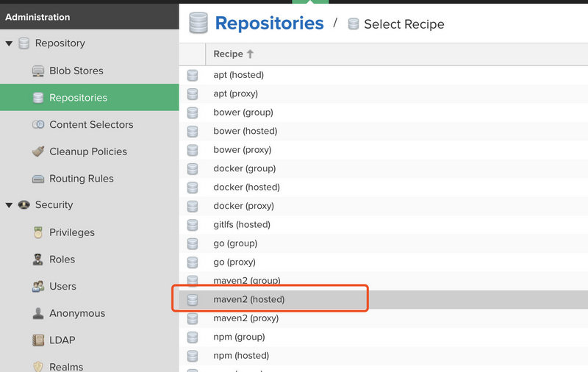Click the Users icon in sidebar
This screenshot has width=588, height=372.
pos(38,287)
